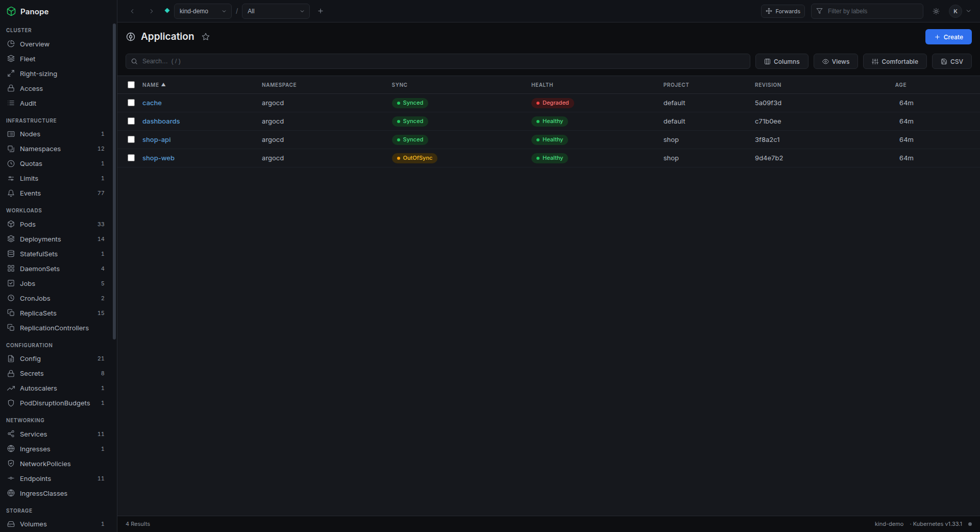
Task: Open the Forwards button
Action: point(783,11)
